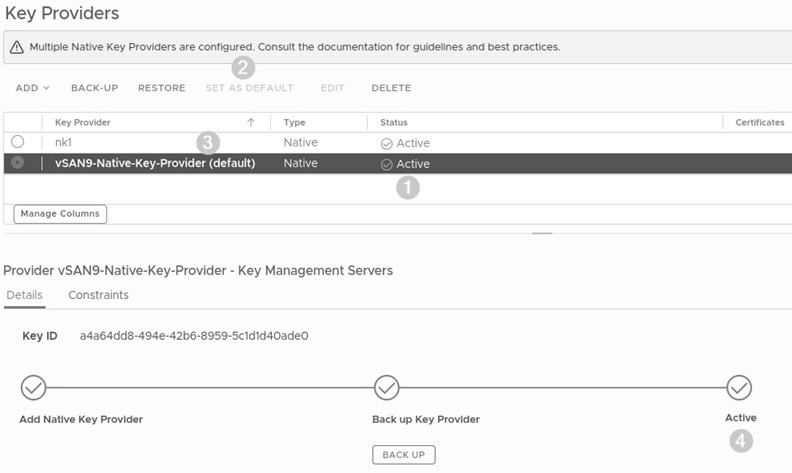The height and width of the screenshot is (473, 792).
Task: Click SET AS DEFAULT action
Action: coord(249,88)
